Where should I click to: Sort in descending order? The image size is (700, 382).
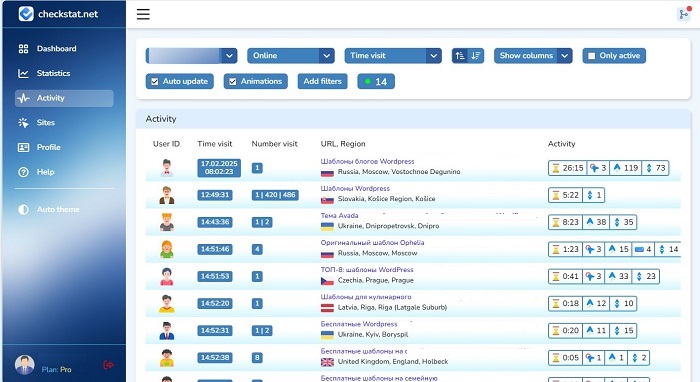pyautogui.click(x=476, y=56)
